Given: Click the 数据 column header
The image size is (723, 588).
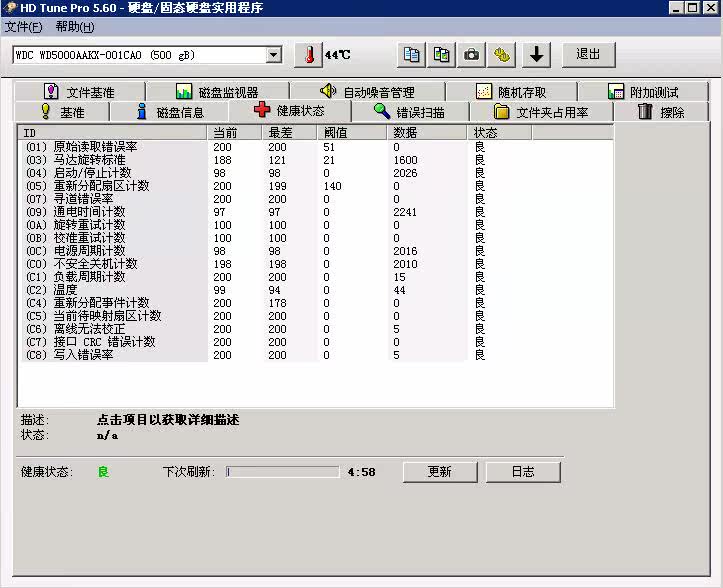Looking at the screenshot, I should 427,133.
